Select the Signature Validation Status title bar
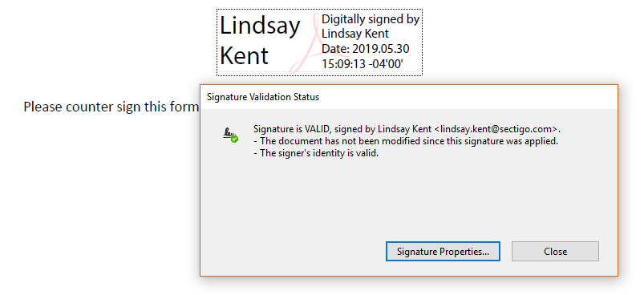This screenshot has height=295, width=644. pos(409,97)
